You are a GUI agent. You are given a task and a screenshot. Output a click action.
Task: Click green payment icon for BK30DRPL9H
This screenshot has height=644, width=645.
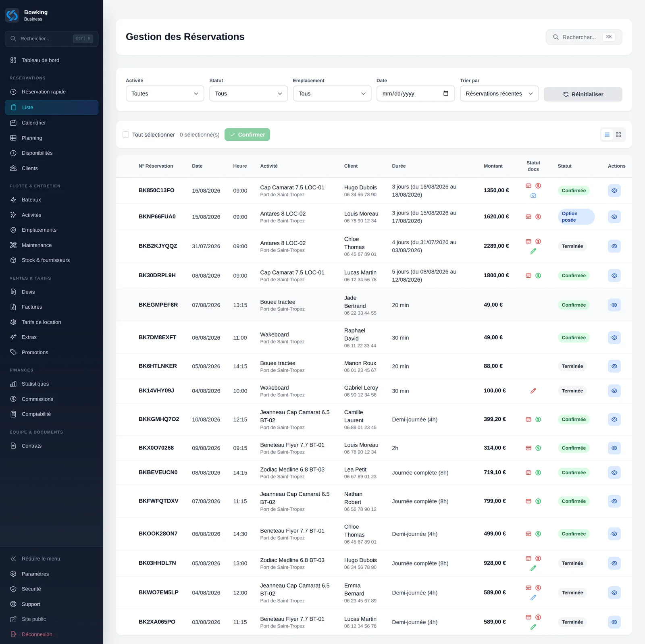[538, 276]
